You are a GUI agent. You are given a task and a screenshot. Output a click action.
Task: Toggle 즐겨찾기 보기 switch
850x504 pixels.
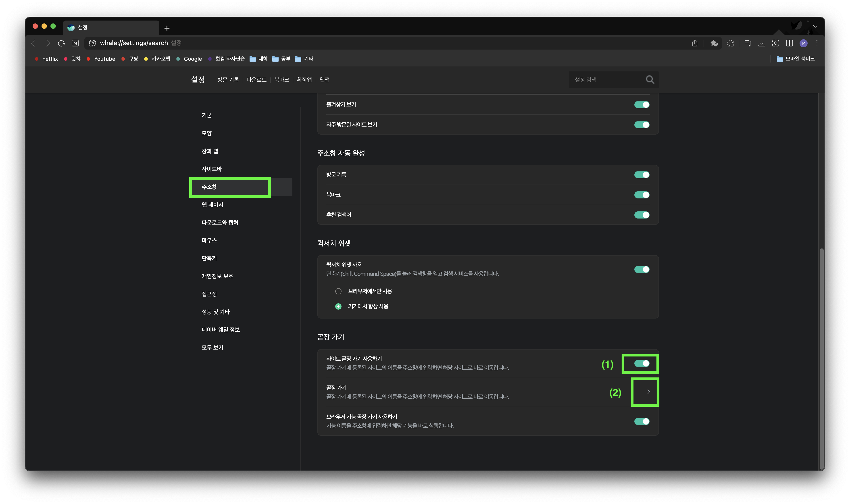[x=642, y=105]
